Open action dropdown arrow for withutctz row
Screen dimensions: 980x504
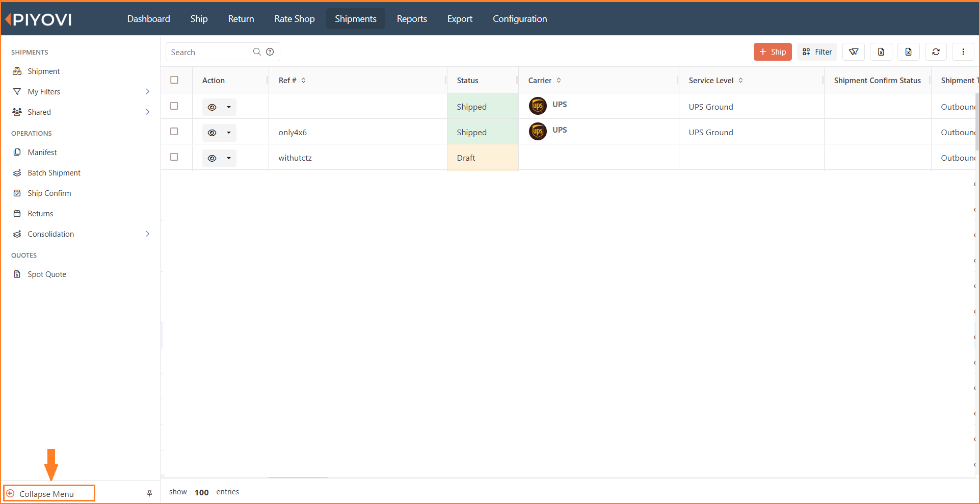click(x=229, y=158)
